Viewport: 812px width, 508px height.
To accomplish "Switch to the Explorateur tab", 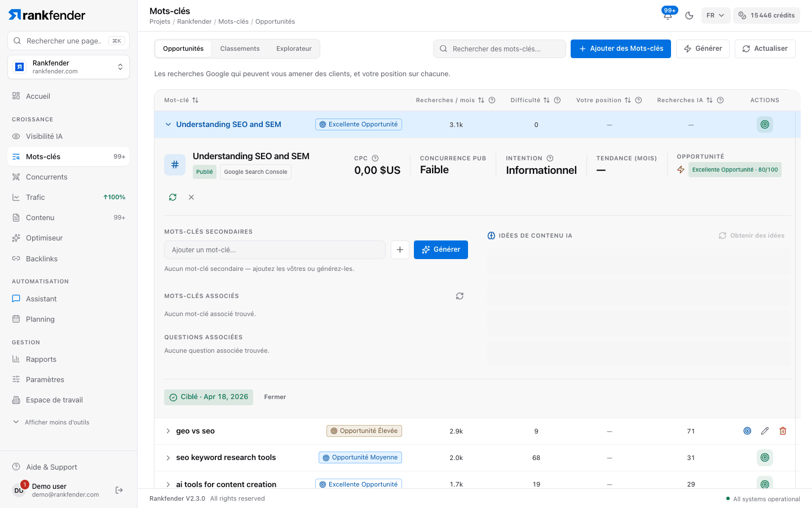I will coord(294,49).
